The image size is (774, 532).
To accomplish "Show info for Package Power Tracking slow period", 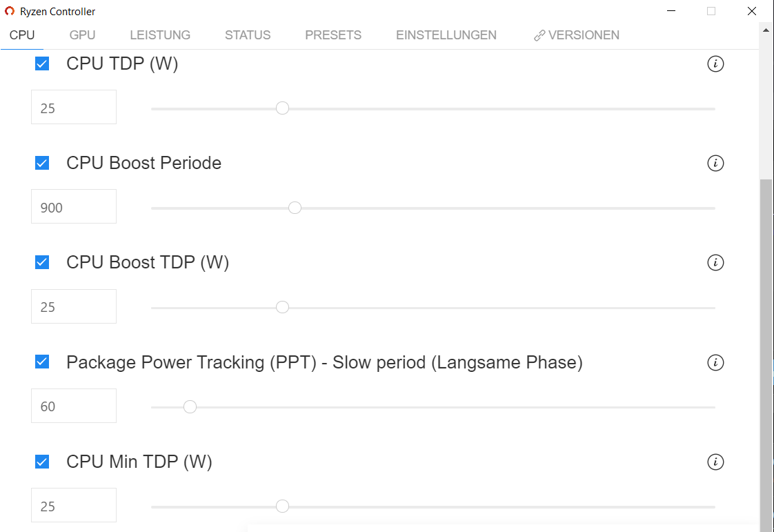I will (715, 363).
